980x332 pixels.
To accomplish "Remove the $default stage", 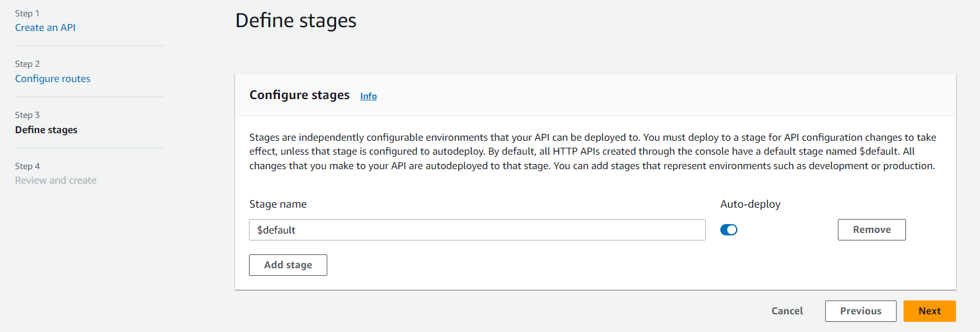I will point(871,230).
